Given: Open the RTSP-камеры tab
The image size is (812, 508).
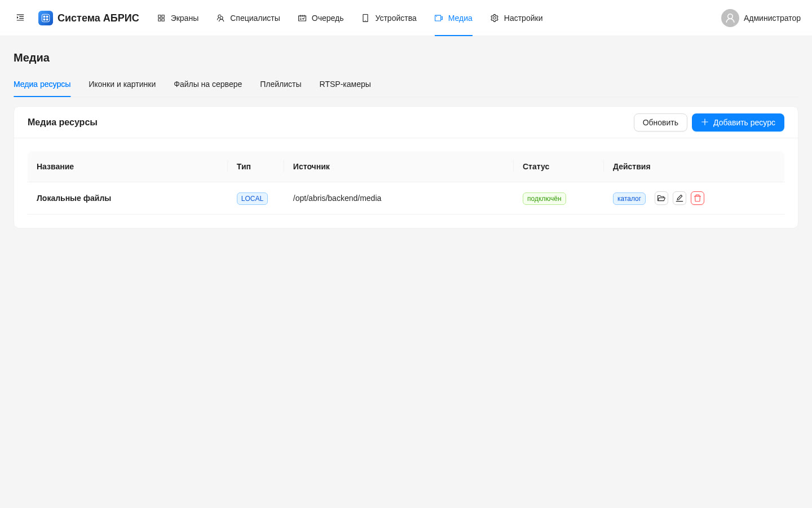Looking at the screenshot, I should (345, 84).
